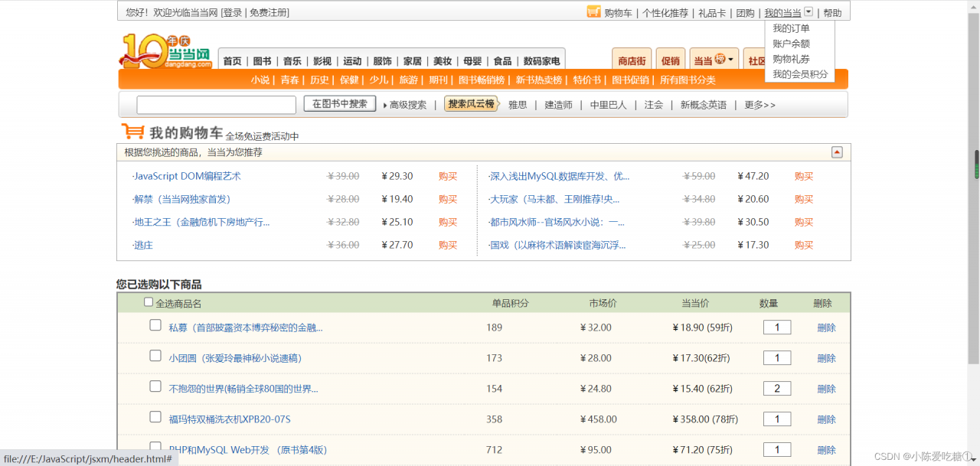
Task: Collapse the recommendations panel with red arrow
Action: 837,152
